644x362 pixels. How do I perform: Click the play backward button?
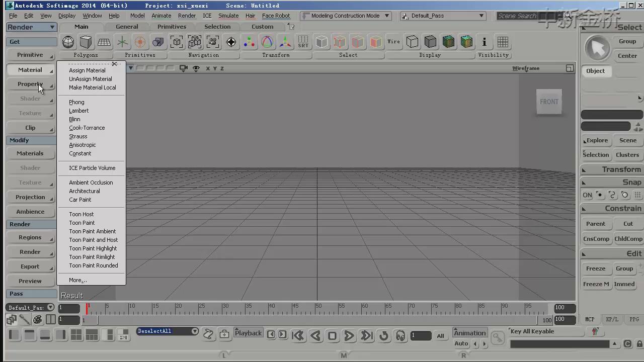tap(315, 335)
